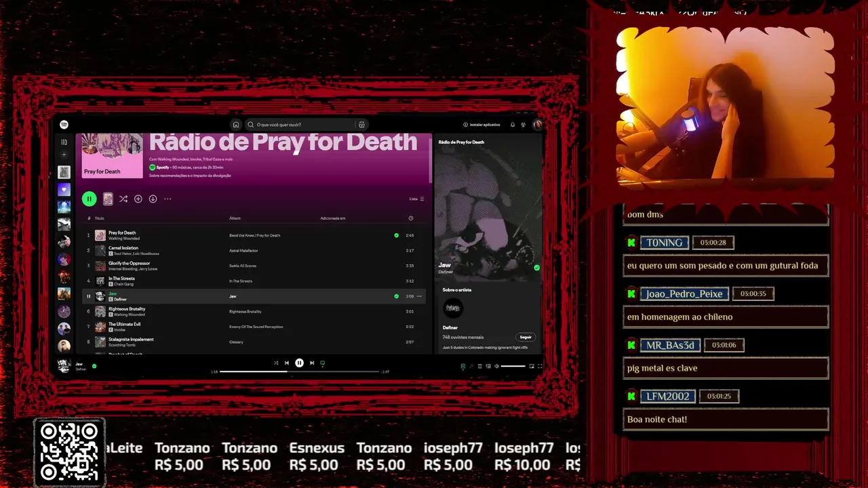
Task: Toggle the saved check in the now-playing bar
Action: point(94,366)
